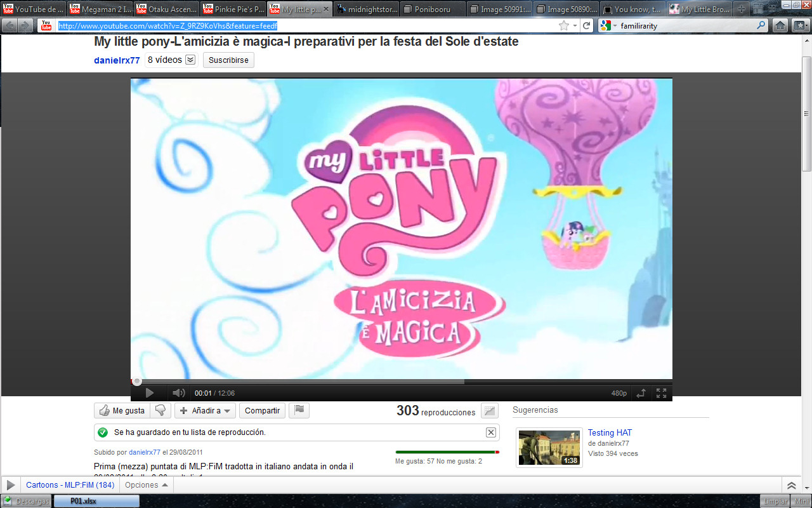Open the P01.xlsx download item
The width and height of the screenshot is (812, 508).
(x=96, y=501)
